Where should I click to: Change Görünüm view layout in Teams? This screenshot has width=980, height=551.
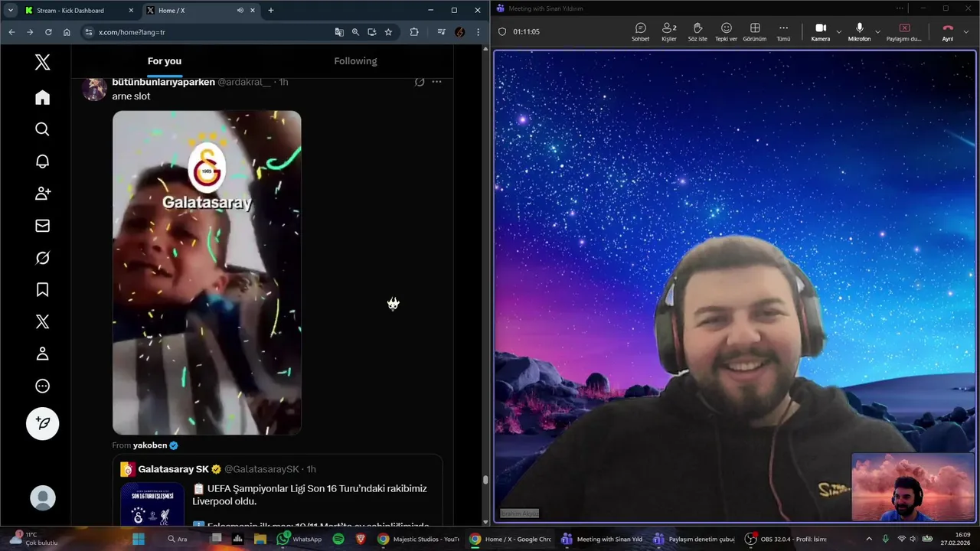pyautogui.click(x=754, y=31)
